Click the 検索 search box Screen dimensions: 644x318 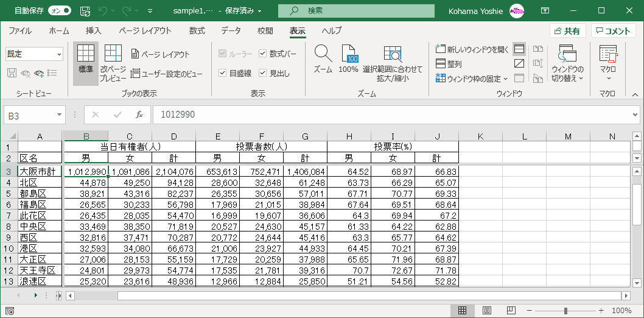[x=356, y=11]
